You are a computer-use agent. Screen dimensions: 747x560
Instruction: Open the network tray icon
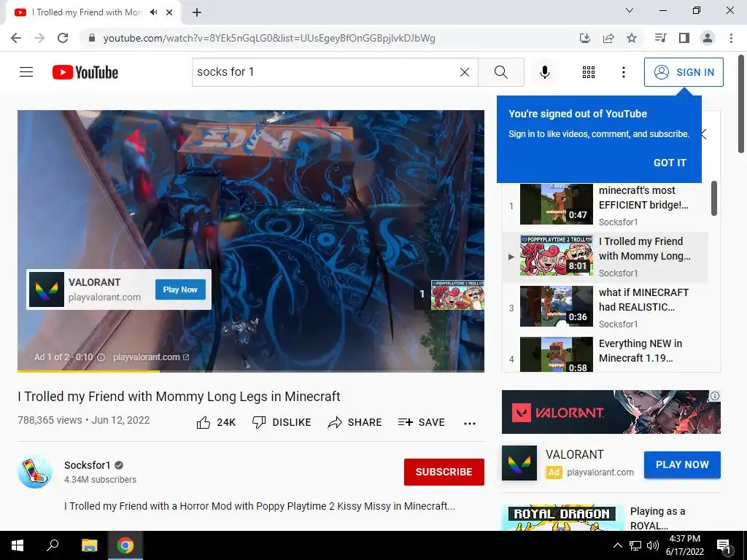click(635, 545)
